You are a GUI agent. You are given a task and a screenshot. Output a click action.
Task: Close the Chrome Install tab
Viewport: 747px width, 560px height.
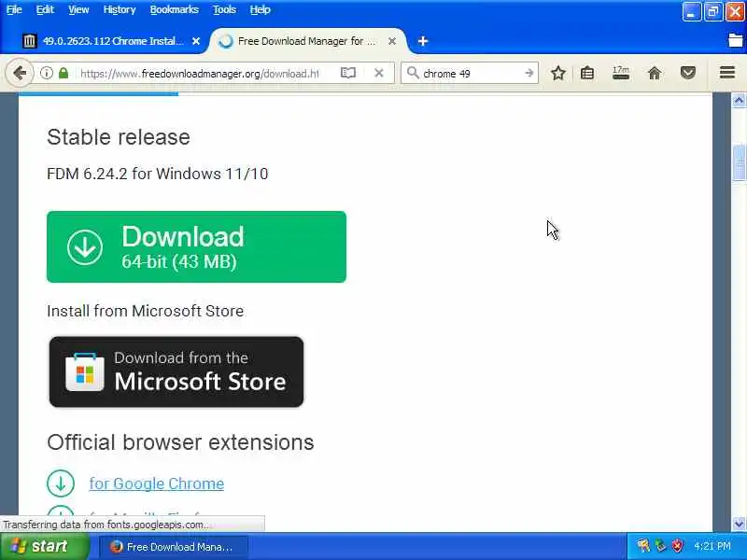196,41
